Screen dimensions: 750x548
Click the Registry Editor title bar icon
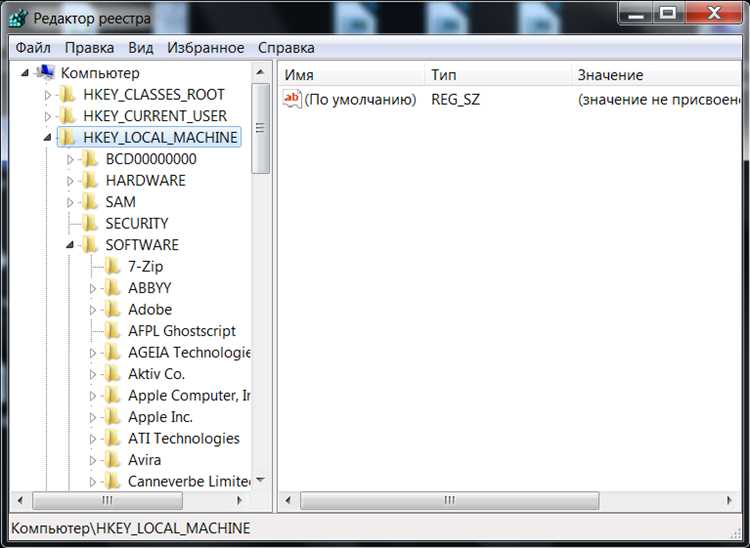tap(19, 19)
